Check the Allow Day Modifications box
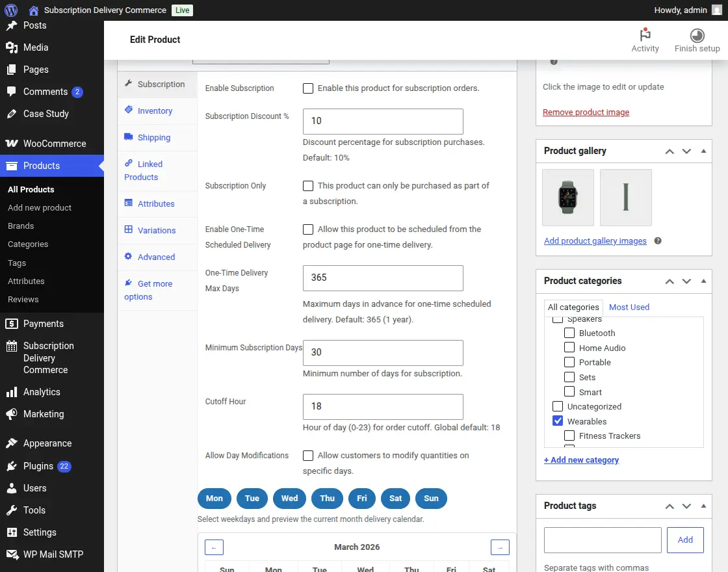The height and width of the screenshot is (572, 728). point(308,456)
